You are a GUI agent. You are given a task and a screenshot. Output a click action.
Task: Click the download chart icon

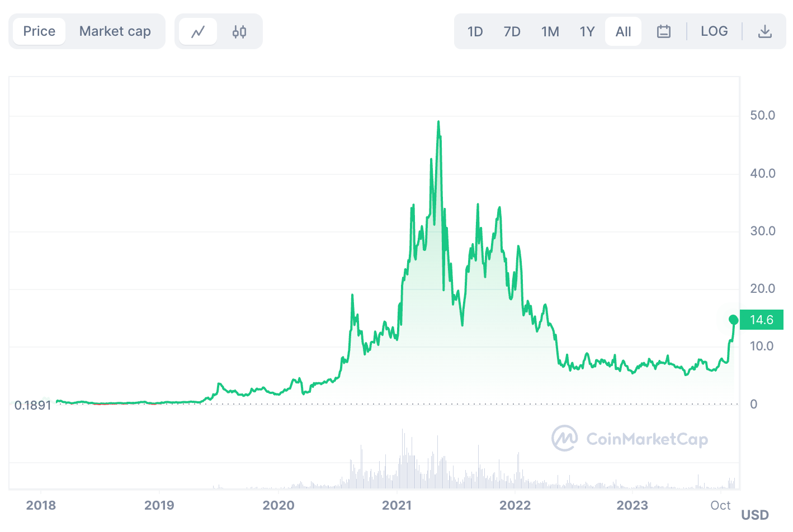pyautogui.click(x=764, y=31)
